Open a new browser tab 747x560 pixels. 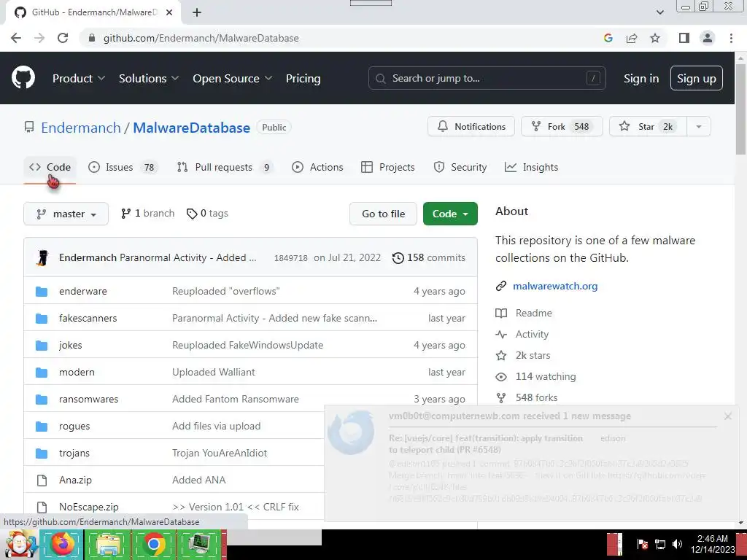pos(197,12)
